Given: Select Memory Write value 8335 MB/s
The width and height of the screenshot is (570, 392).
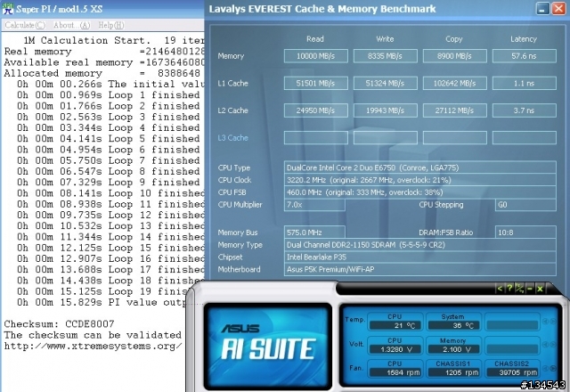Looking at the screenshot, I should click(x=385, y=56).
